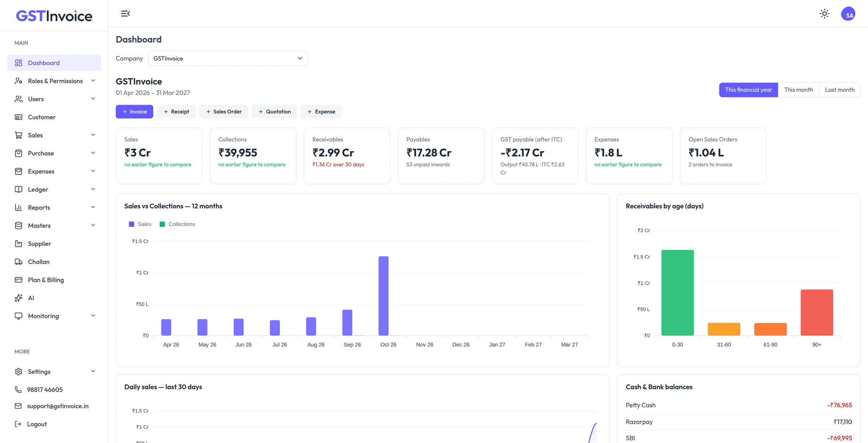Click the Reports bar chart icon
Screen dimensions: 868x443
pyautogui.click(x=18, y=208)
